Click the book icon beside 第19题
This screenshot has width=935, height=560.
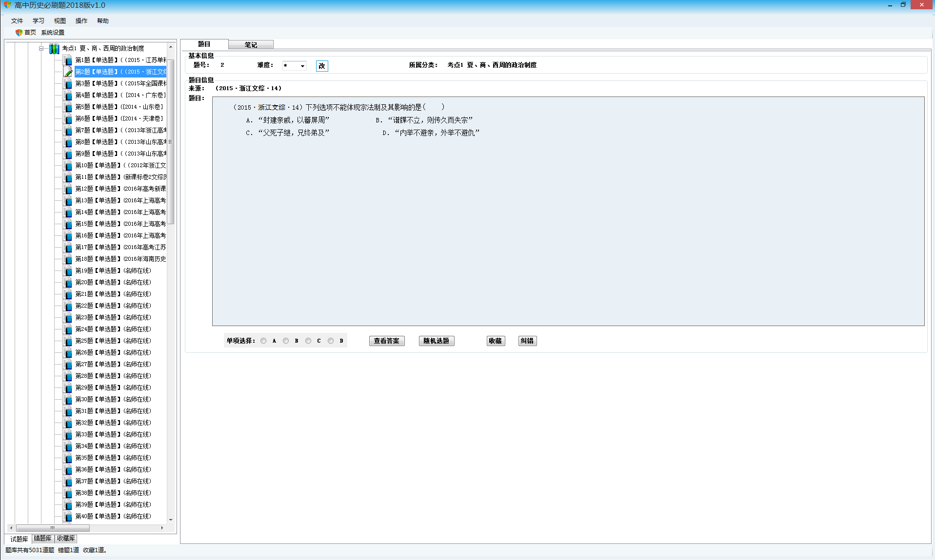coord(68,271)
